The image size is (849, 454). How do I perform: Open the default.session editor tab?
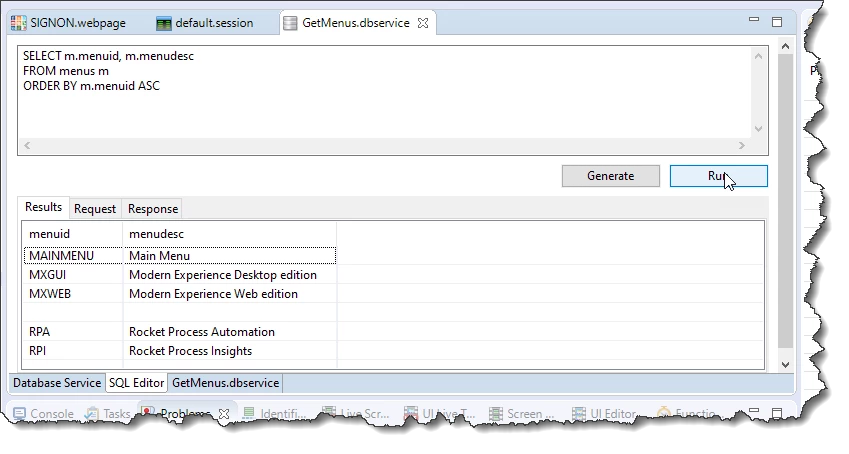pyautogui.click(x=204, y=23)
